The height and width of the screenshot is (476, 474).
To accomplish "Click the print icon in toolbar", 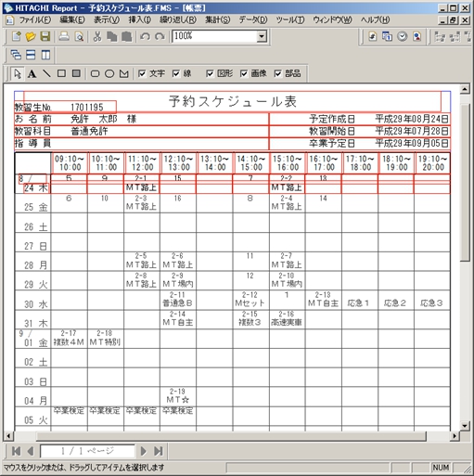I will tap(64, 36).
